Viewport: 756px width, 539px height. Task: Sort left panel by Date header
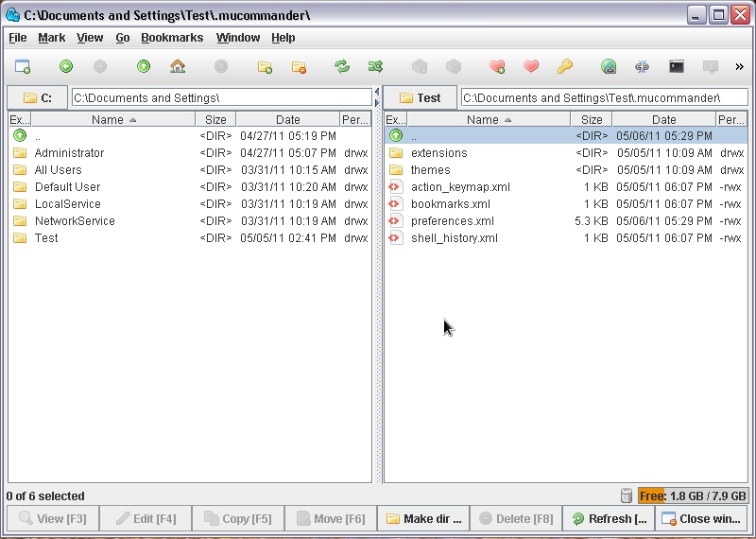(x=288, y=119)
